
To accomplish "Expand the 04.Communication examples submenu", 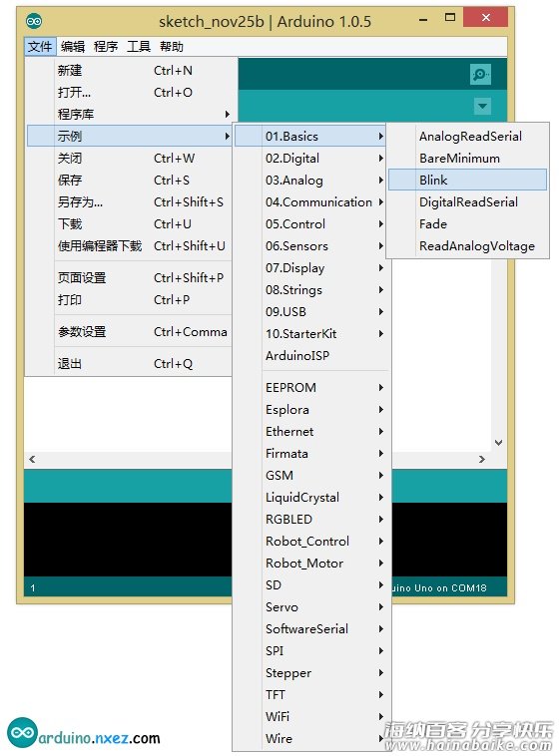I will (x=311, y=202).
